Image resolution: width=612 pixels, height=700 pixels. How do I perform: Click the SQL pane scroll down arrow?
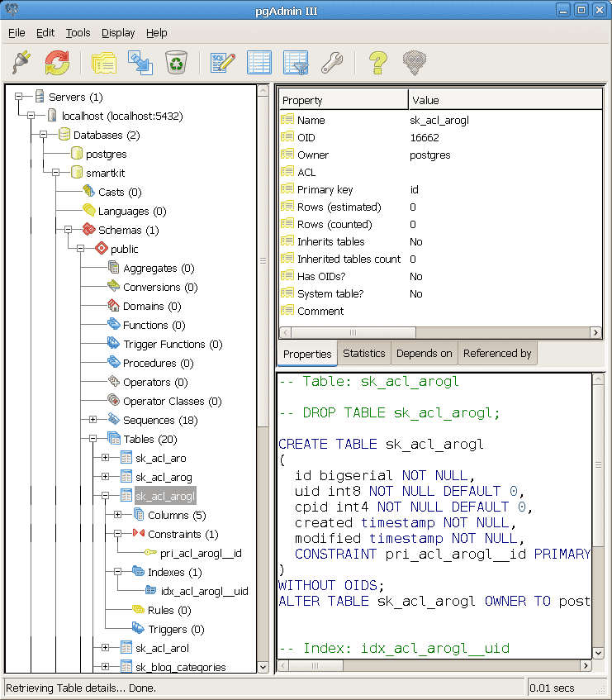pyautogui.click(x=598, y=653)
